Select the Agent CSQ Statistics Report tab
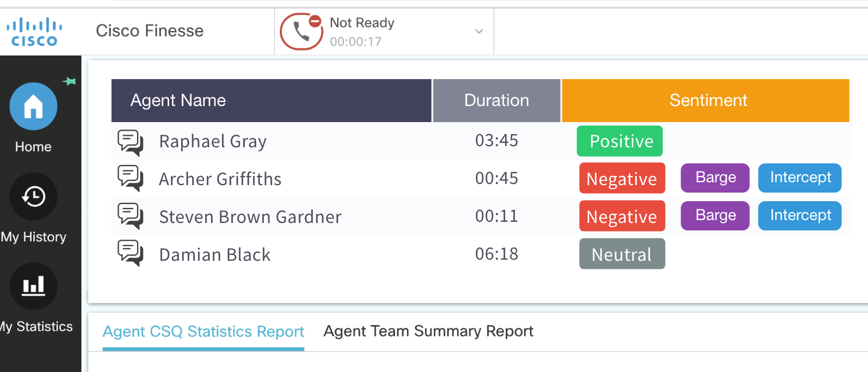The height and width of the screenshot is (372, 868). [203, 332]
